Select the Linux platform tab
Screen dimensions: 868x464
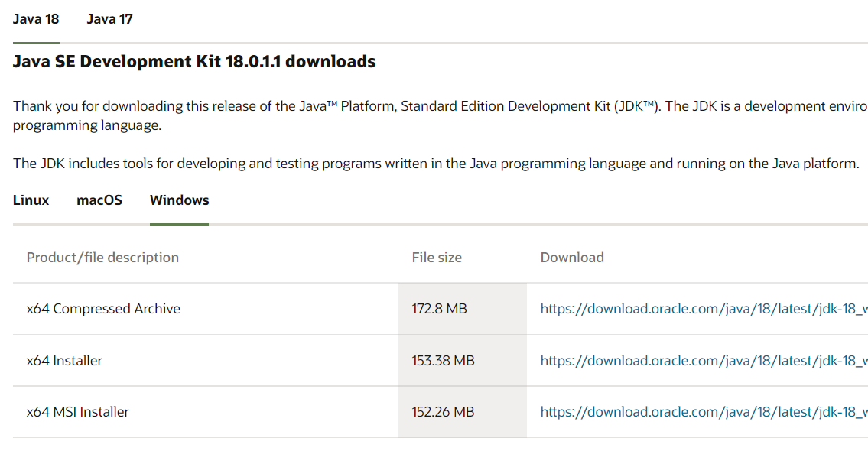point(31,200)
